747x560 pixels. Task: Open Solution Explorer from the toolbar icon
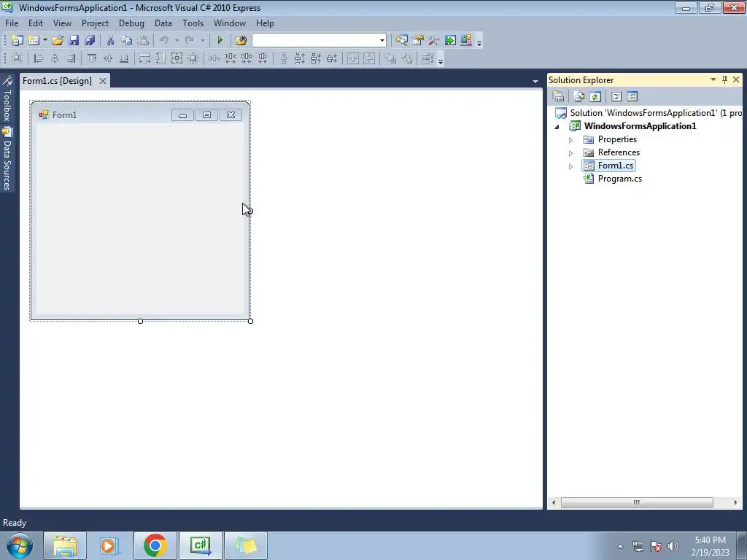402,41
